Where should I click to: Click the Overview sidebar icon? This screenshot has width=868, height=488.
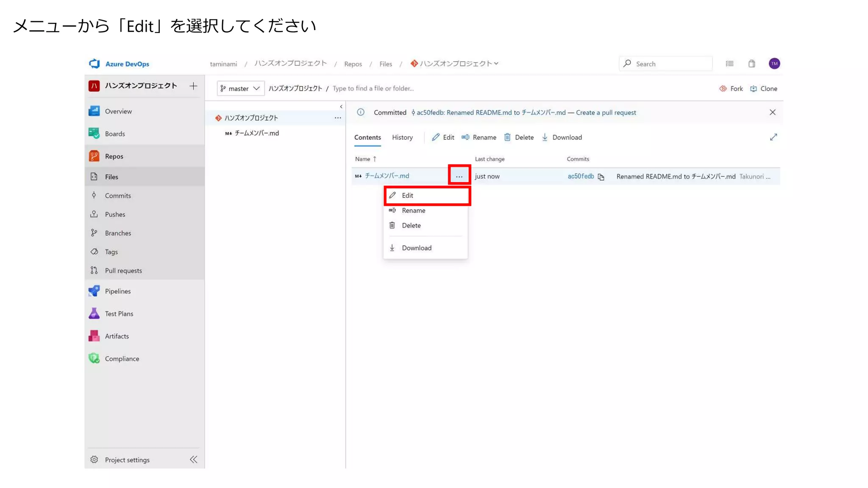(94, 111)
